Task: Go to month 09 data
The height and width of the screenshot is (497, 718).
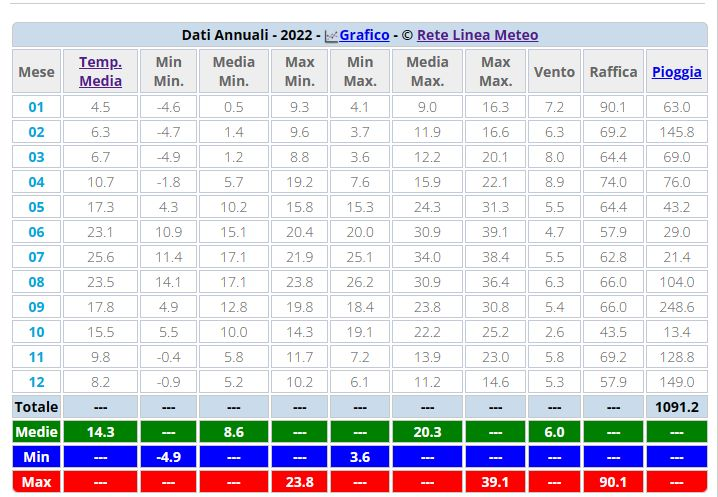Action: [x=36, y=307]
